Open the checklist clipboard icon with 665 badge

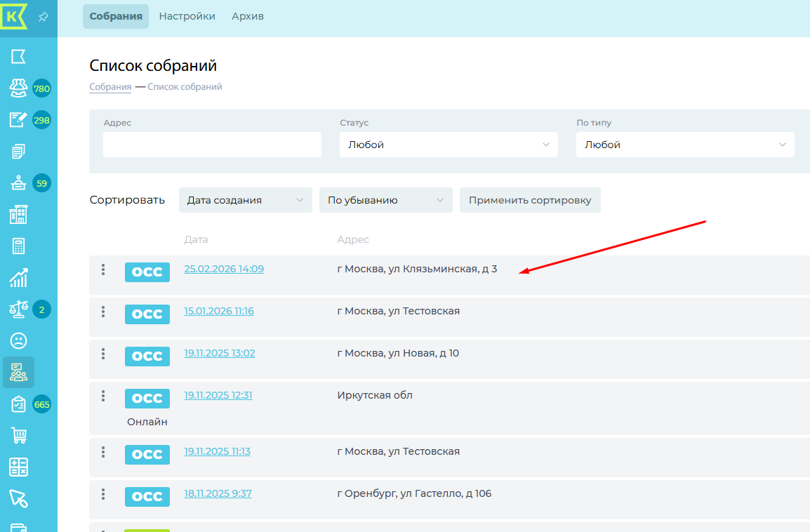point(18,404)
